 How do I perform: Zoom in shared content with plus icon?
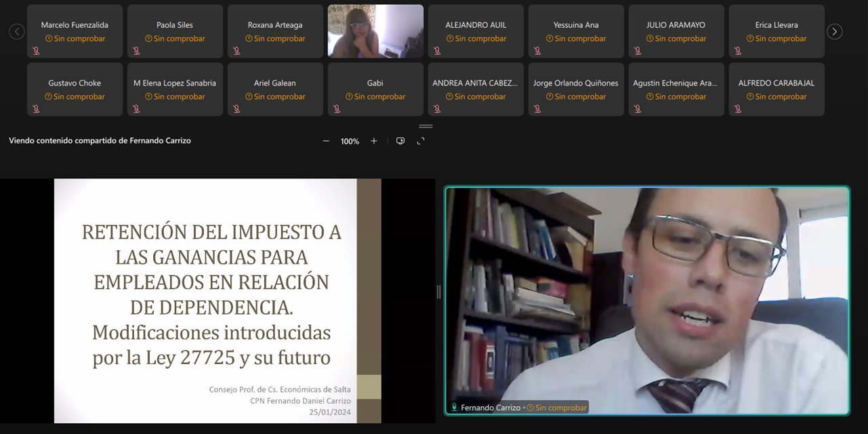coord(373,141)
